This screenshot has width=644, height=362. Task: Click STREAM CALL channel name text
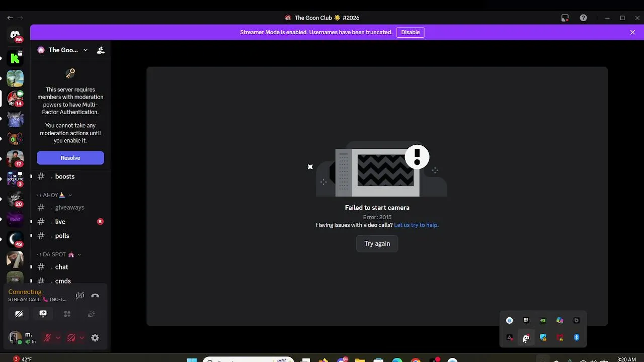[x=37, y=300]
